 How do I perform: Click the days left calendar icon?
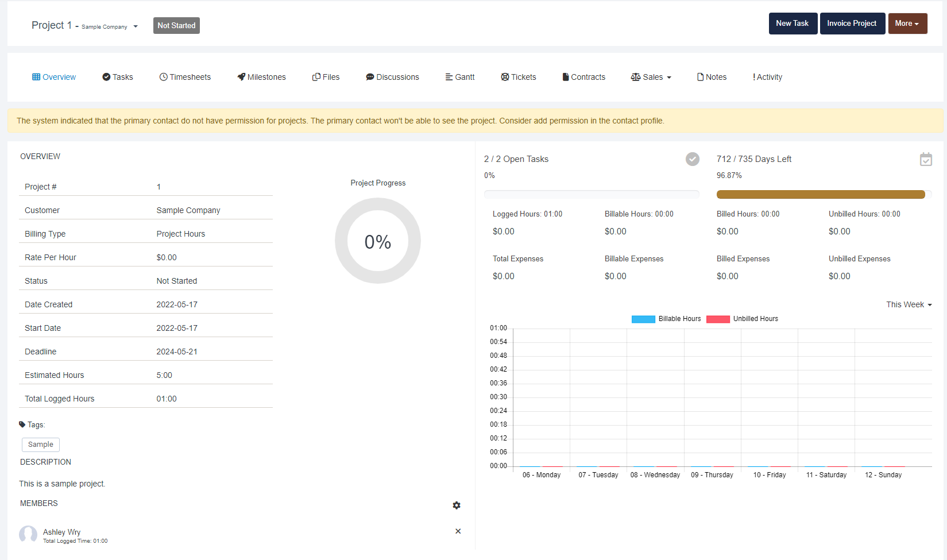click(925, 159)
